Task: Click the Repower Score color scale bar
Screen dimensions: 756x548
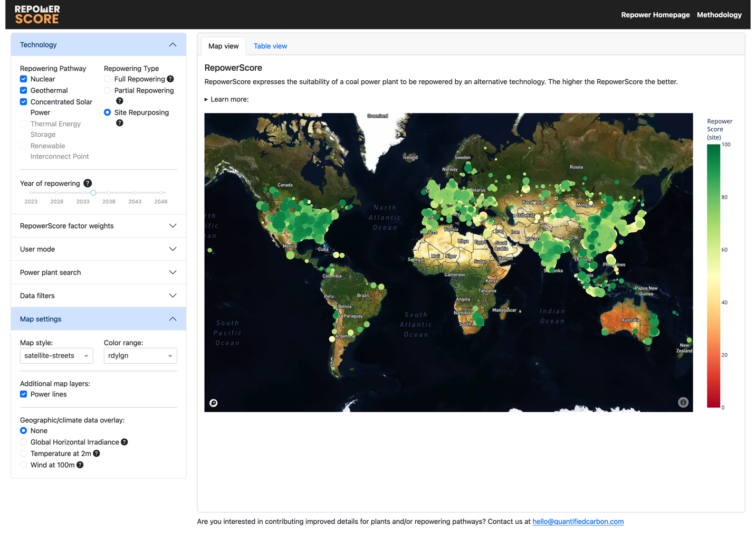Action: [x=713, y=276]
